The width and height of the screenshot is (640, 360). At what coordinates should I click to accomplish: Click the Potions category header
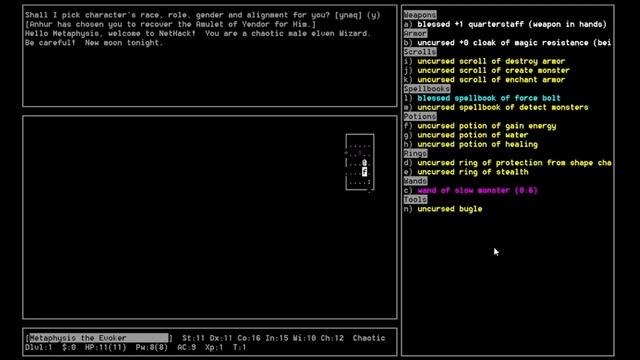420,117
